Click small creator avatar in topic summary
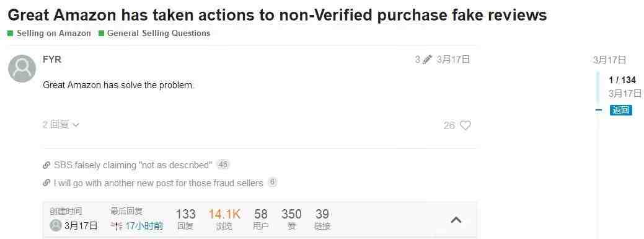Screen dimensions: 644x239 [55, 225]
